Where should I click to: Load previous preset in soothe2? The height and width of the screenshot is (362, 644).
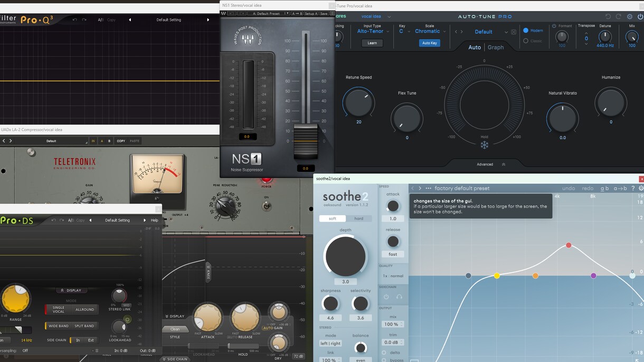[413, 188]
